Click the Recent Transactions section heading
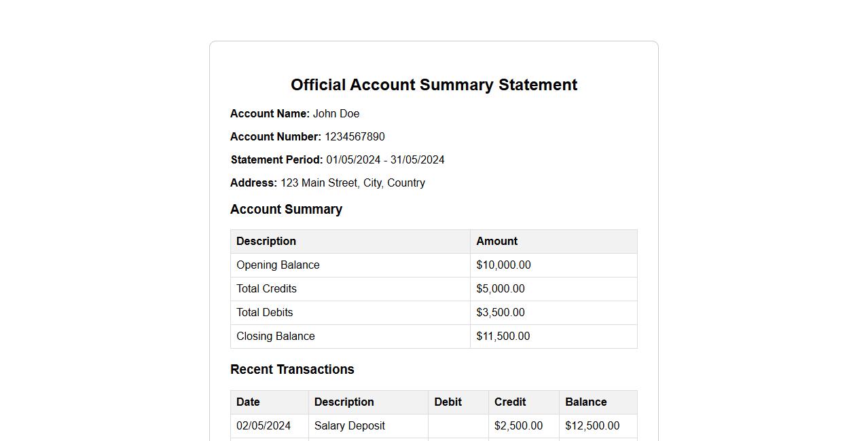This screenshot has width=868, height=441. [292, 370]
